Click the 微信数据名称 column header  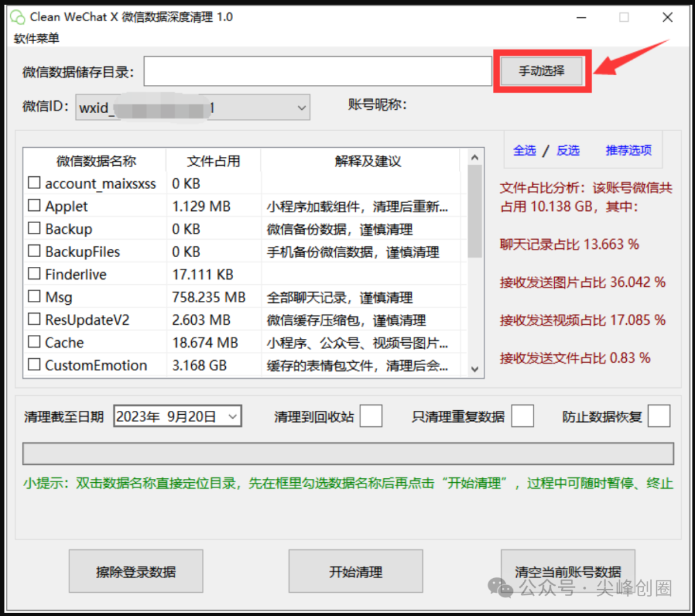95,161
